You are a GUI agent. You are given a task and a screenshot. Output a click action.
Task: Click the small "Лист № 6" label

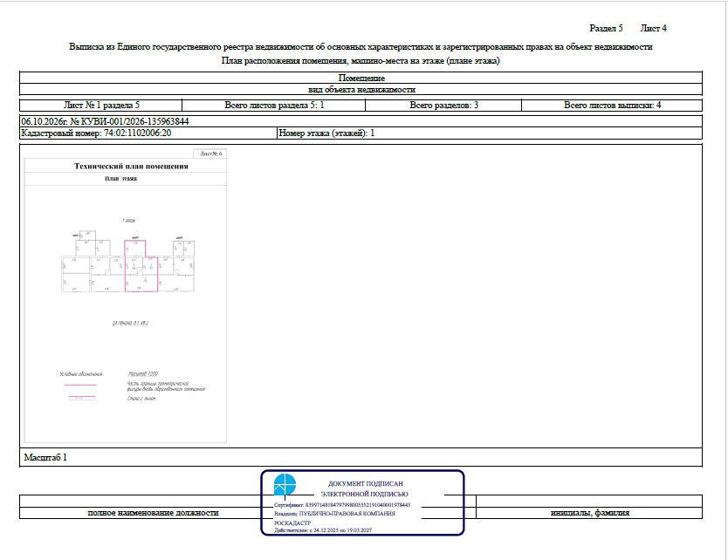click(x=210, y=154)
